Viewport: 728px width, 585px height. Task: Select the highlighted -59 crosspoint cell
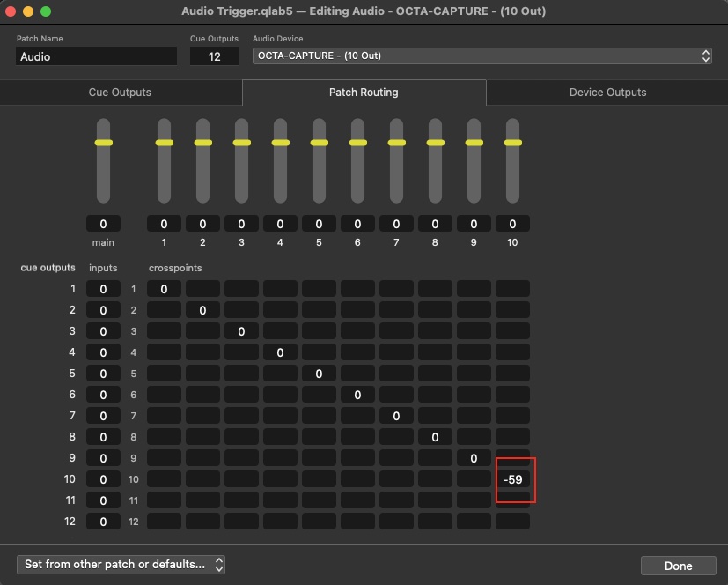(x=515, y=479)
